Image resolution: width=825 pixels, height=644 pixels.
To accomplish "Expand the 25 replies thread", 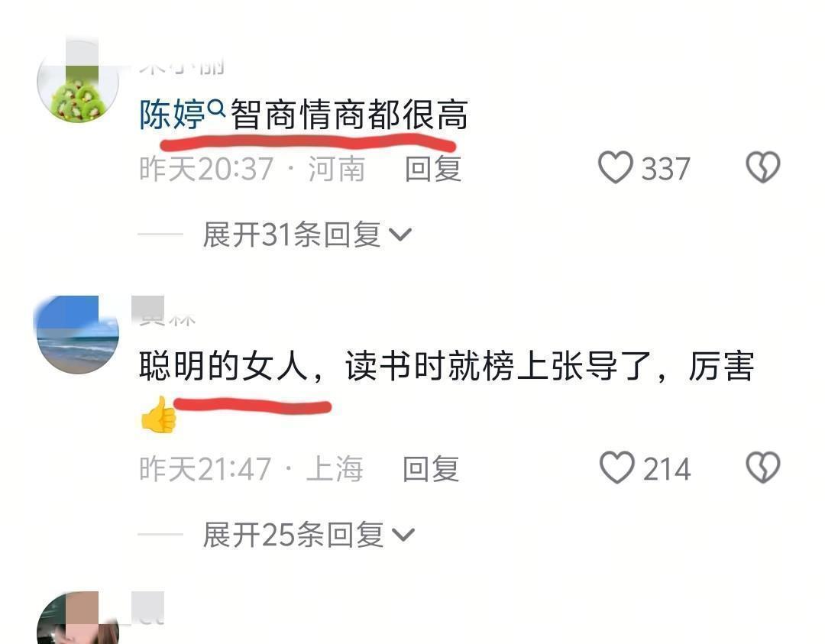I will pos(309,535).
